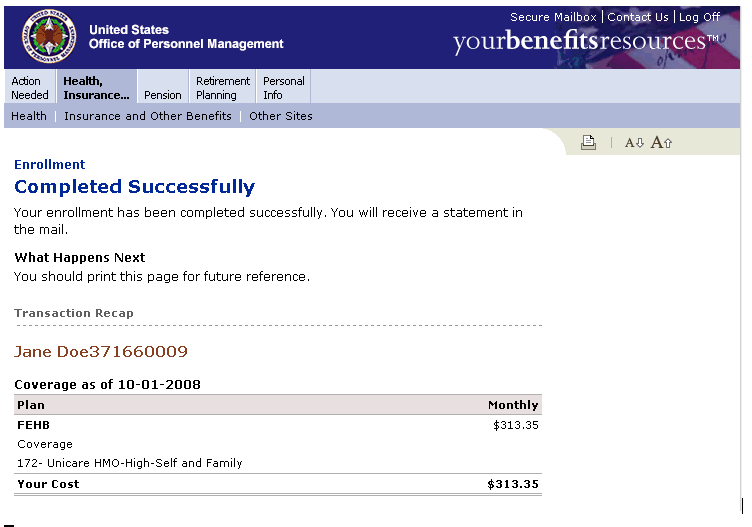Viewport: 752px width, 527px height.
Task: Click the yourbenefitsresources logo
Action: coord(585,42)
